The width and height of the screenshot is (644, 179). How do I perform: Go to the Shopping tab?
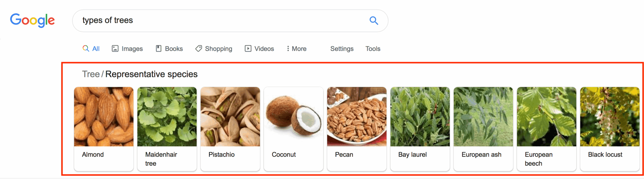(x=214, y=49)
